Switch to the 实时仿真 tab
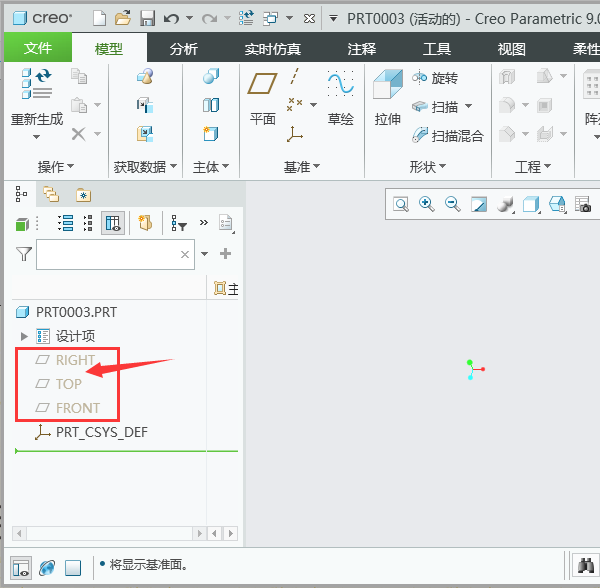This screenshot has width=600, height=588. pyautogui.click(x=272, y=49)
